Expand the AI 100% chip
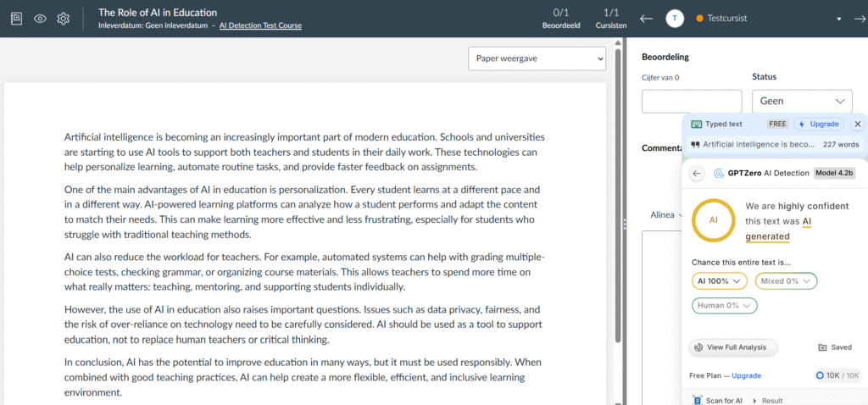868x405 pixels. [719, 281]
